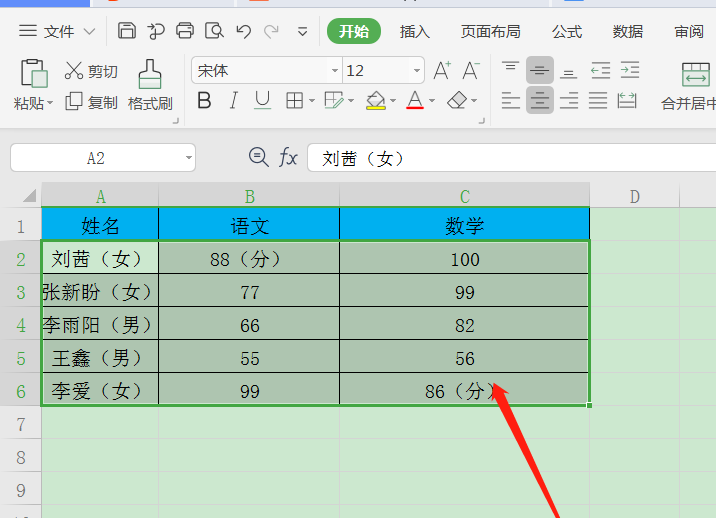The image size is (716, 518).
Task: Open the Name Box A2 dropdown
Action: [x=189, y=158]
